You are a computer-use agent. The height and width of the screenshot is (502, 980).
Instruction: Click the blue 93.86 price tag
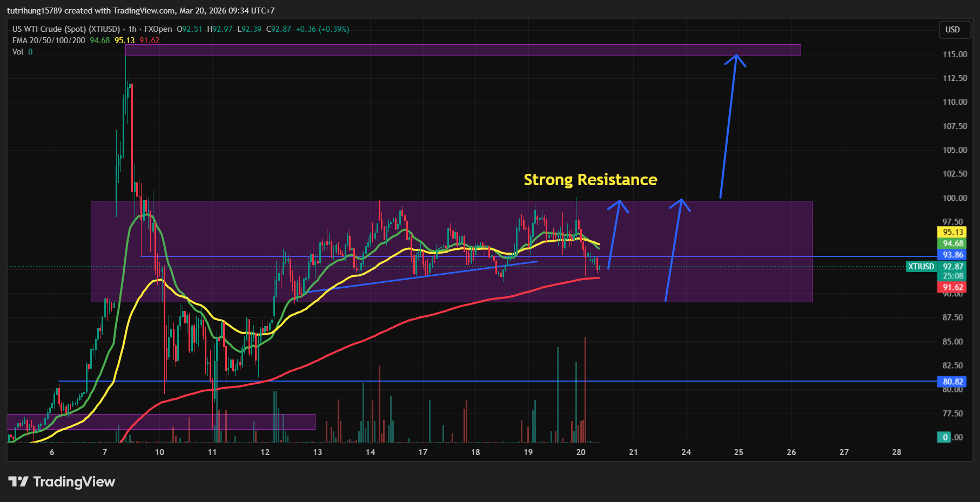[952, 255]
